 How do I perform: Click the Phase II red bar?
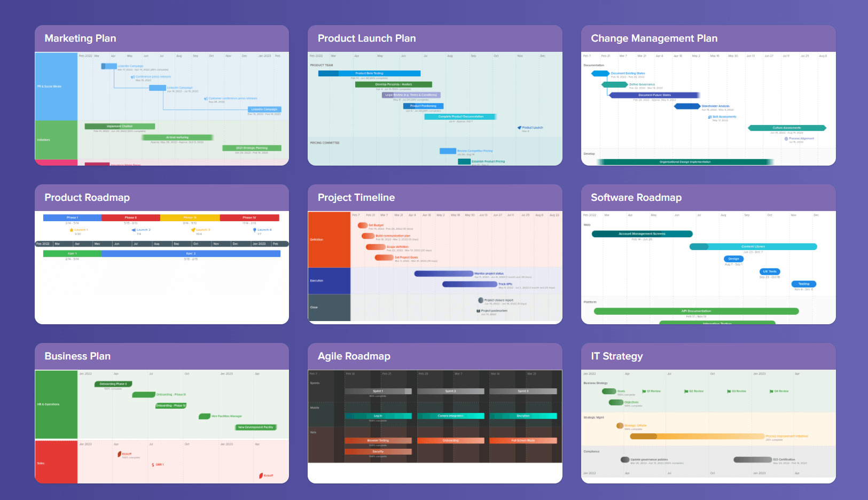click(x=131, y=218)
